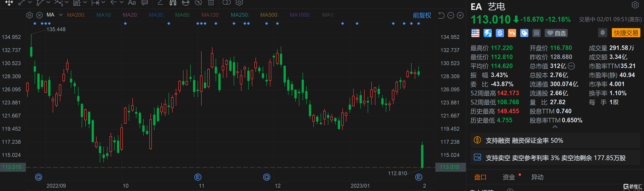Switch to the 资金 tab

point(508,177)
